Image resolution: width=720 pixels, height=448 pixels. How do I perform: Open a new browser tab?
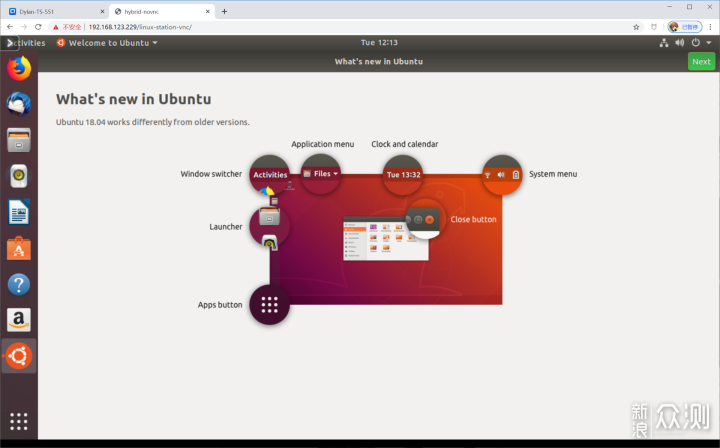[224, 11]
